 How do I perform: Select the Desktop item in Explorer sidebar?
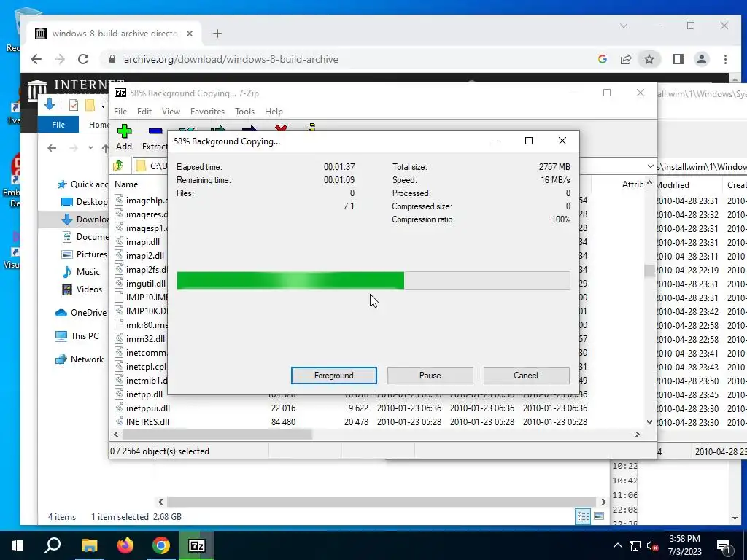click(85, 202)
